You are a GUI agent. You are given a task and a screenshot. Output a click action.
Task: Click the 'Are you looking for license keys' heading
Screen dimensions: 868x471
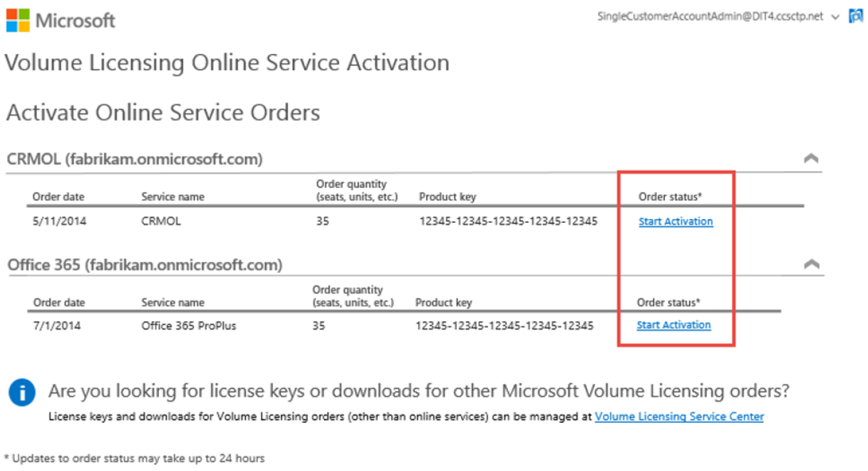click(419, 391)
